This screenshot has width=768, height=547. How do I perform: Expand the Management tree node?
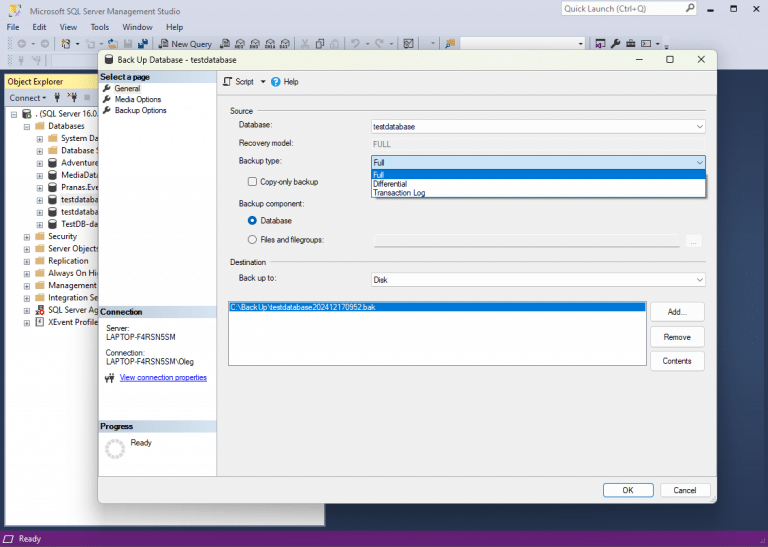pyautogui.click(x=27, y=285)
